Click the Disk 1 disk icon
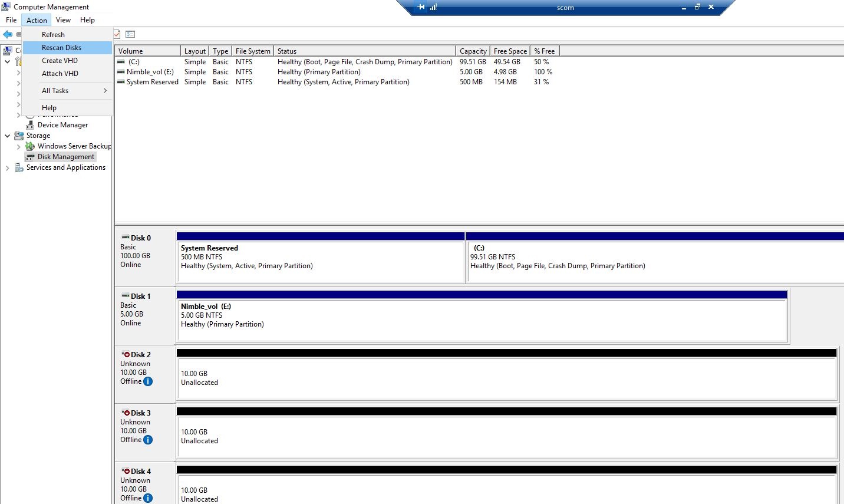 click(126, 296)
